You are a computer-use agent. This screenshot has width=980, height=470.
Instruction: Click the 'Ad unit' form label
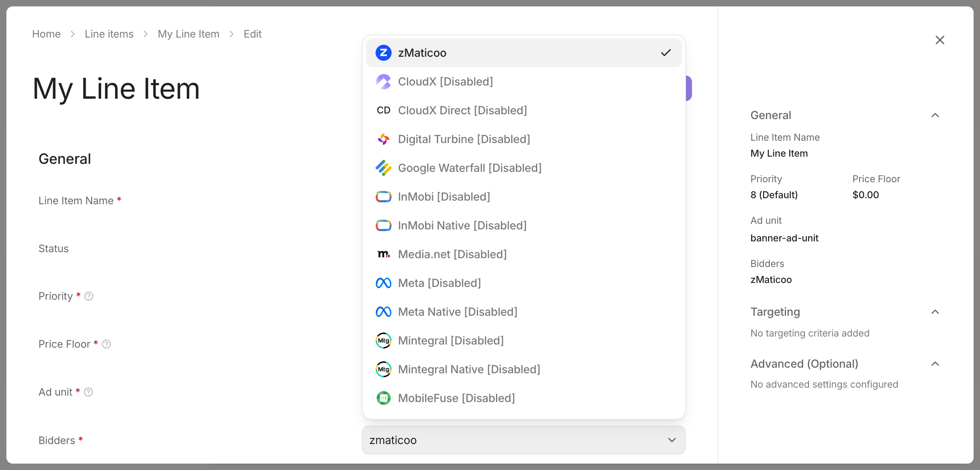[56, 392]
